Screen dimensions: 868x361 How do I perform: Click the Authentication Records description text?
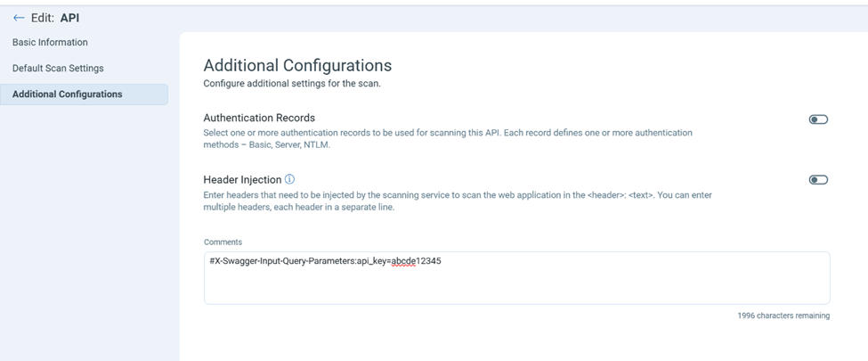click(448, 139)
